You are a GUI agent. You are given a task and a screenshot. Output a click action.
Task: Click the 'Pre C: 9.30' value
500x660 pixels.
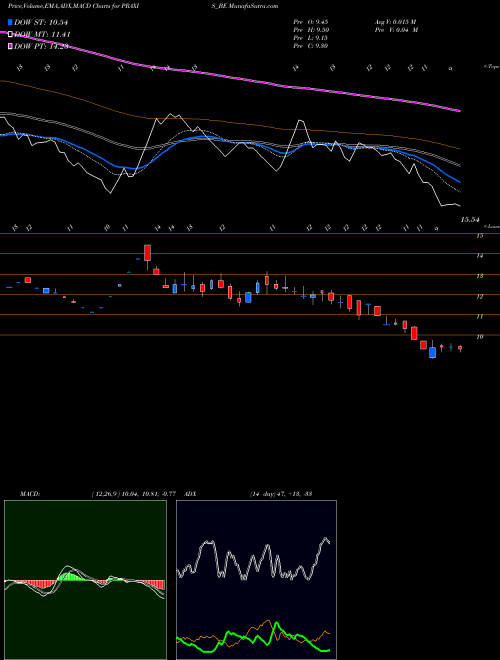311,46
